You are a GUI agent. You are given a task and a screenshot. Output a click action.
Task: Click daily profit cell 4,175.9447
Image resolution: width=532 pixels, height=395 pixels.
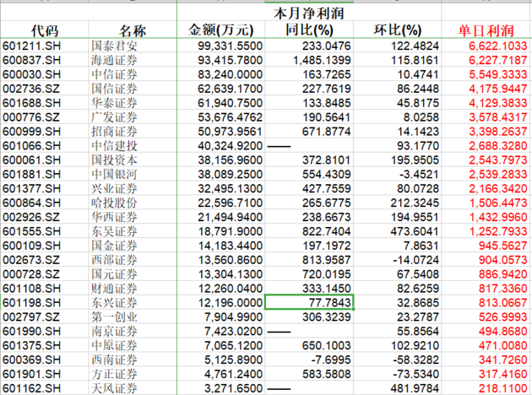pyautogui.click(x=486, y=89)
